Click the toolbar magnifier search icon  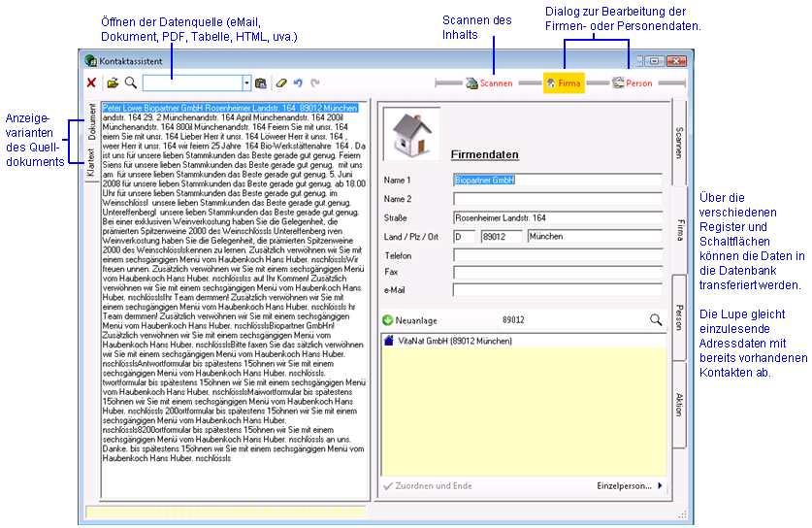coord(131,82)
